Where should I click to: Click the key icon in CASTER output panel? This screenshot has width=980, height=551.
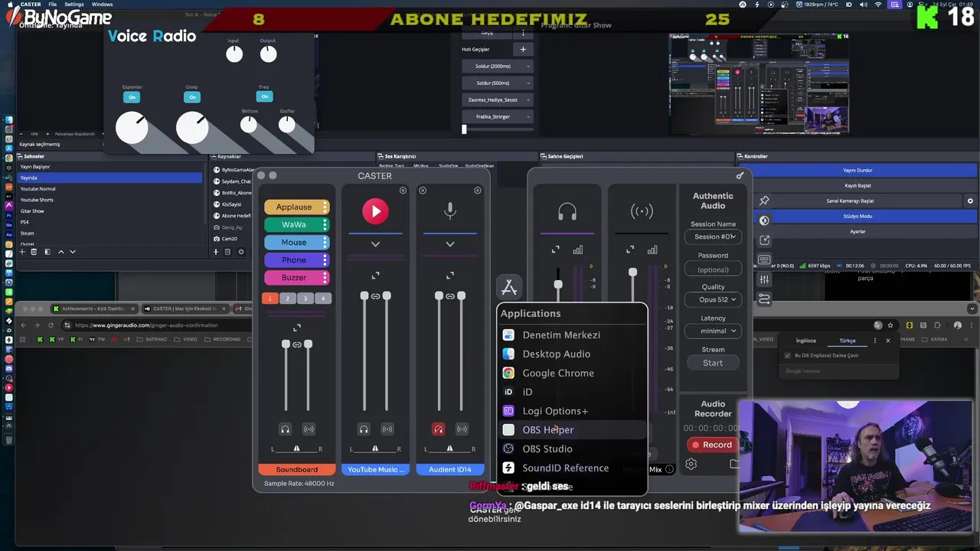740,176
